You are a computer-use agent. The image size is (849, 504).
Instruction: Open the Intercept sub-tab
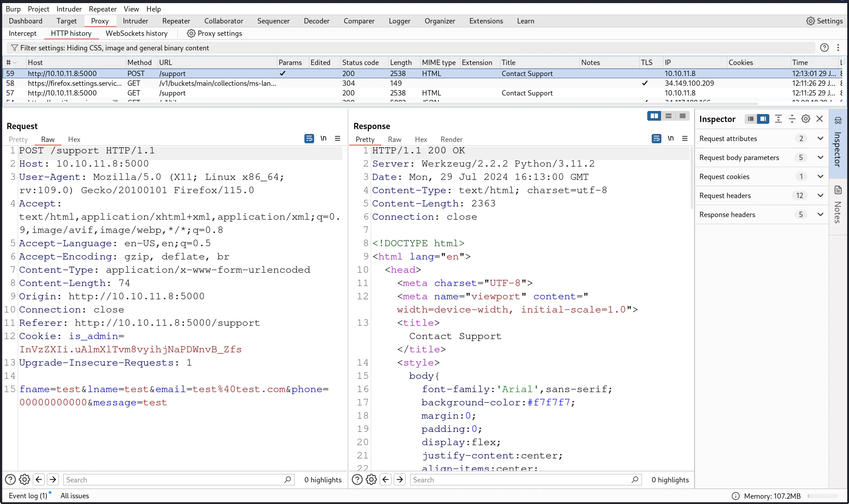(23, 33)
